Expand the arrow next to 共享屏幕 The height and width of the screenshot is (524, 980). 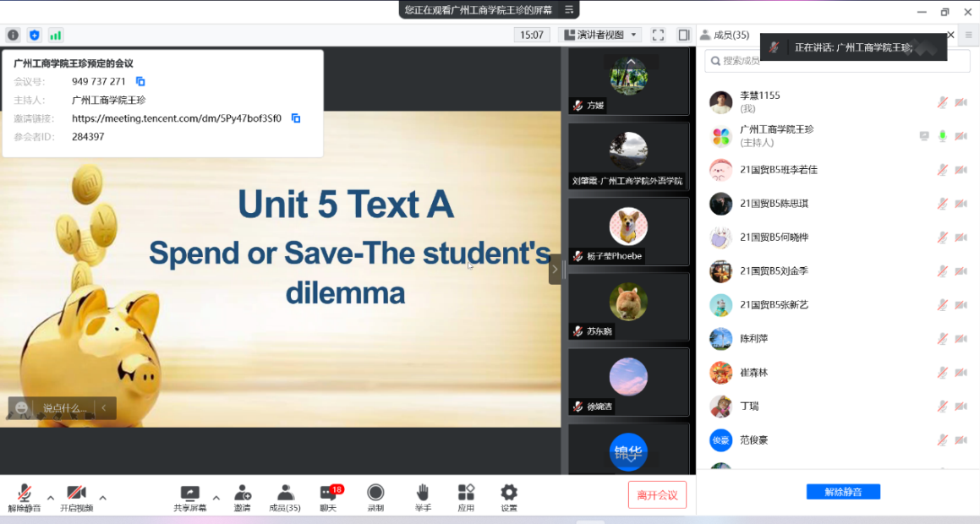(x=216, y=498)
